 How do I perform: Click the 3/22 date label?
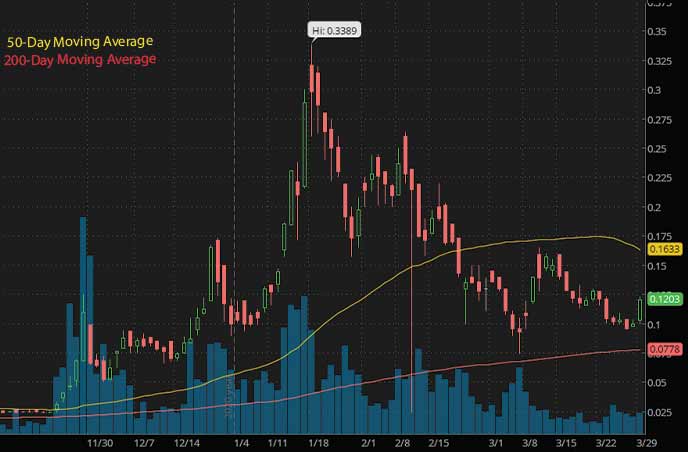[x=606, y=443]
